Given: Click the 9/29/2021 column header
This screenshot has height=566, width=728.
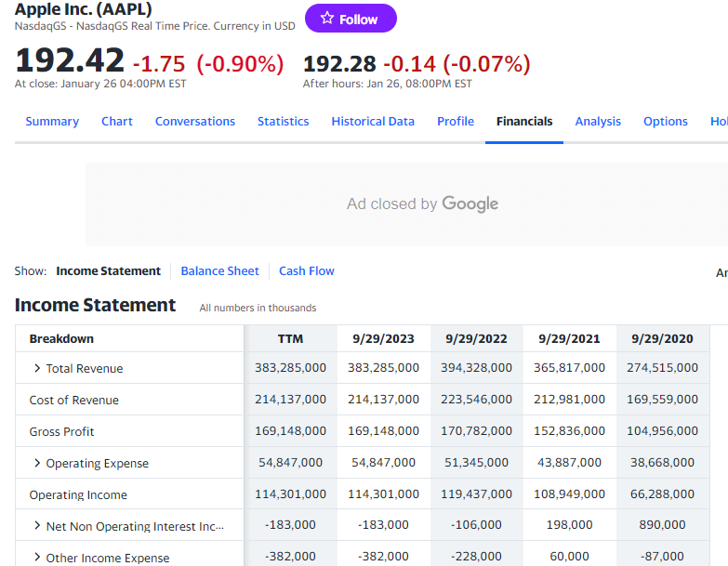Looking at the screenshot, I should point(569,338).
